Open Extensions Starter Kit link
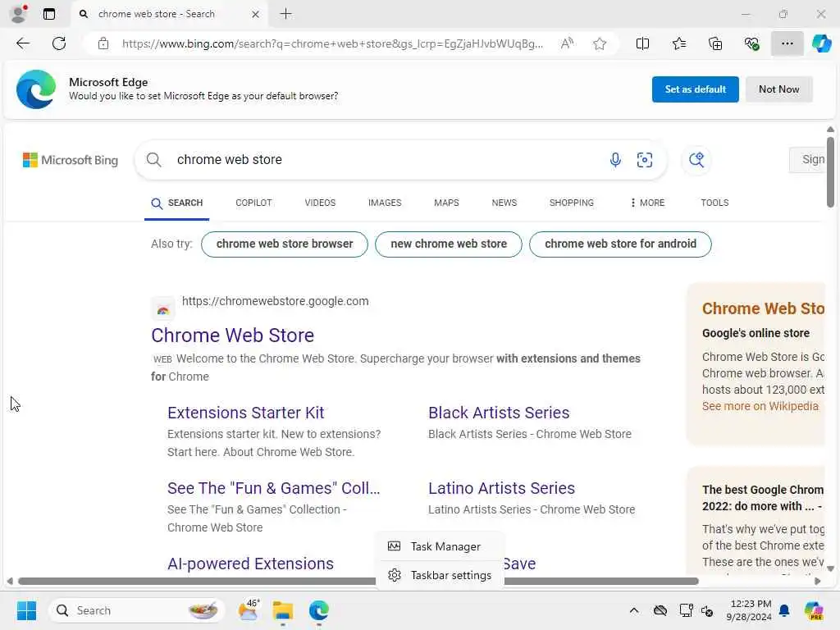 click(245, 413)
